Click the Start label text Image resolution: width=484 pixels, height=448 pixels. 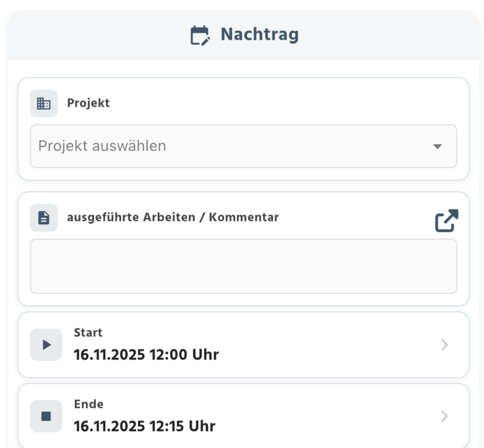pyautogui.click(x=88, y=333)
